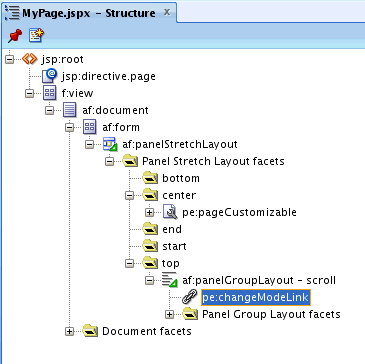Click the pe:changeModeLink chain icon
The width and height of the screenshot is (365, 364).
pyautogui.click(x=190, y=297)
